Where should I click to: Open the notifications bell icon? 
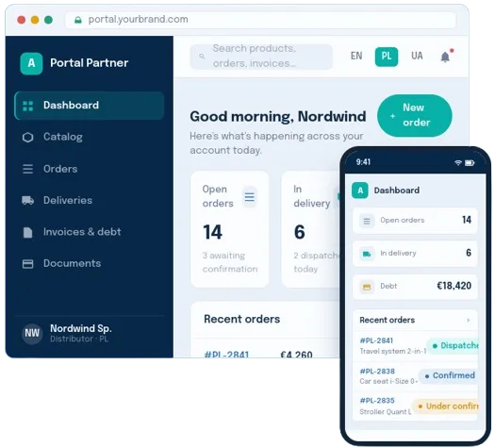click(x=445, y=57)
